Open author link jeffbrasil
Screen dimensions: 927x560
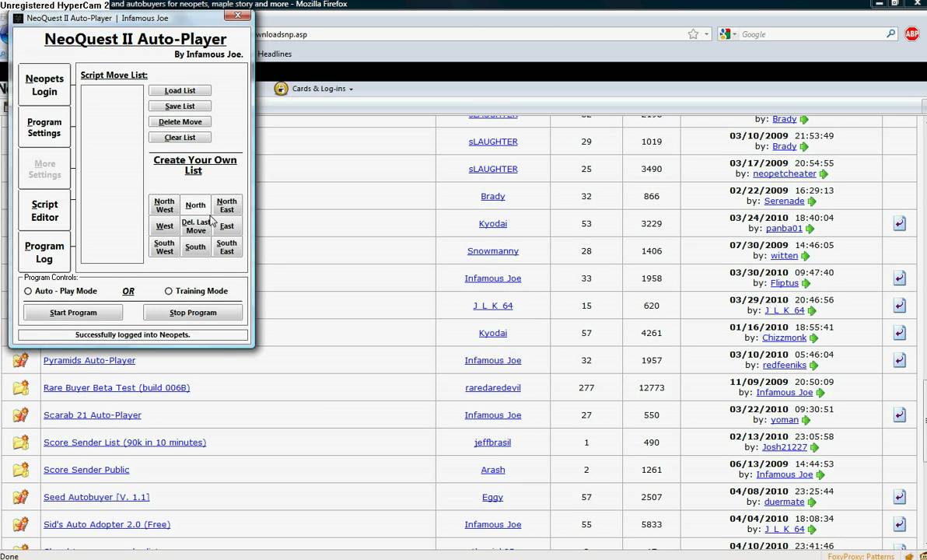[492, 443]
